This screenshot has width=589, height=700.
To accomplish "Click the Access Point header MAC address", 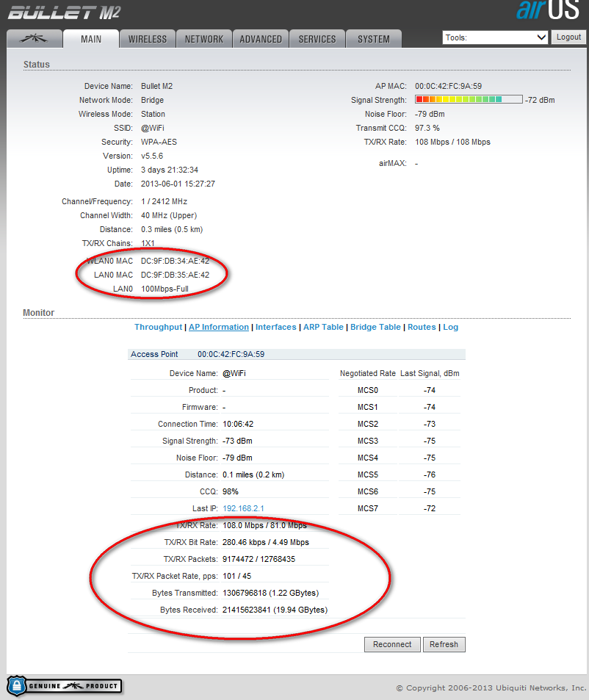I will [231, 354].
